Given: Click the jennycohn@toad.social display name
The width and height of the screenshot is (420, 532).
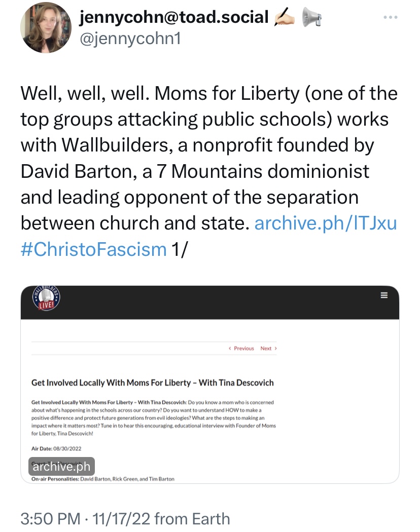Looking at the screenshot, I should click(x=174, y=18).
